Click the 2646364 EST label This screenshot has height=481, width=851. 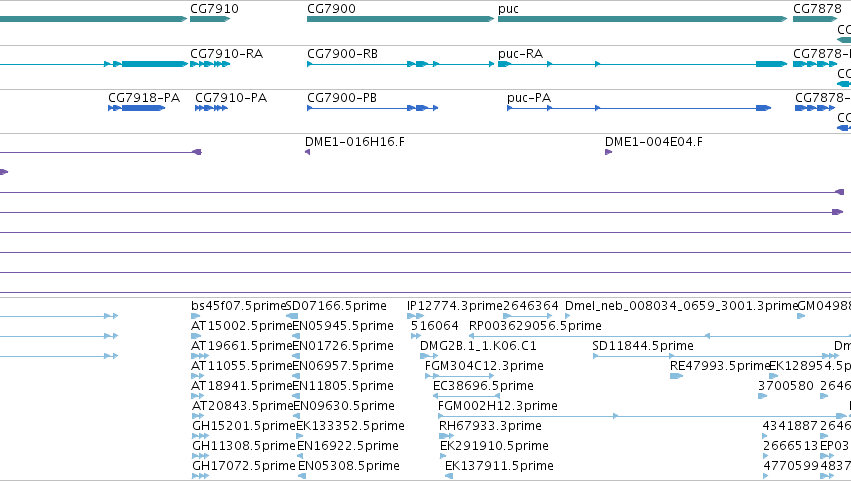[x=531, y=306]
